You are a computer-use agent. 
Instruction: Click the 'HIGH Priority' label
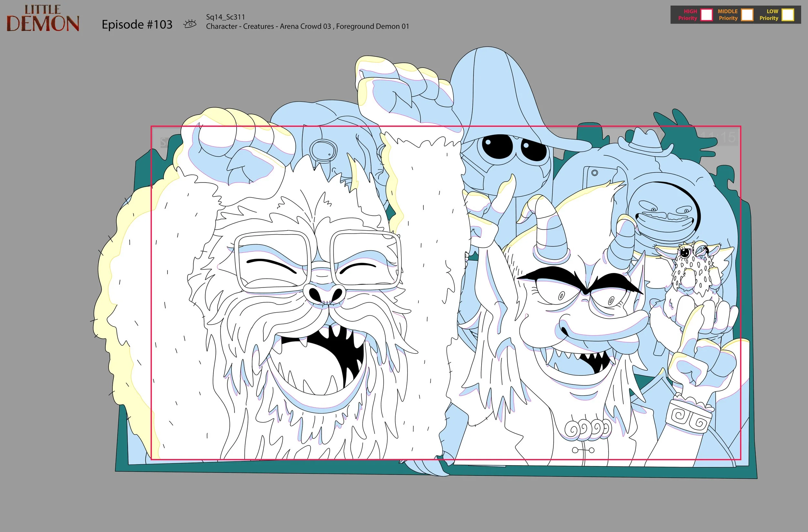click(x=687, y=15)
